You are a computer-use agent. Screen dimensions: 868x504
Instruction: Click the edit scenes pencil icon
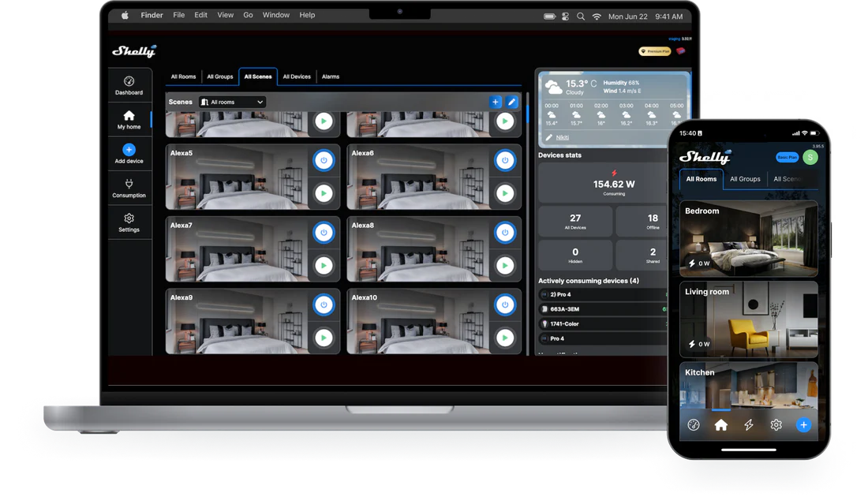(512, 102)
